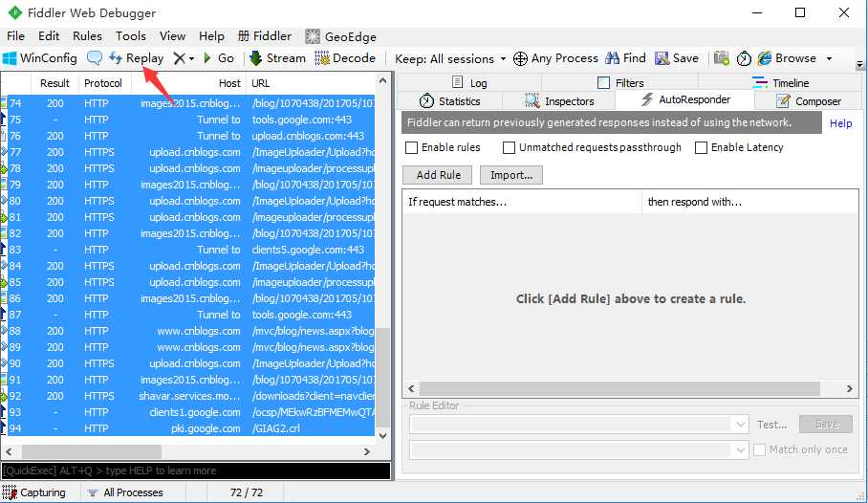Open the File menu

[15, 36]
